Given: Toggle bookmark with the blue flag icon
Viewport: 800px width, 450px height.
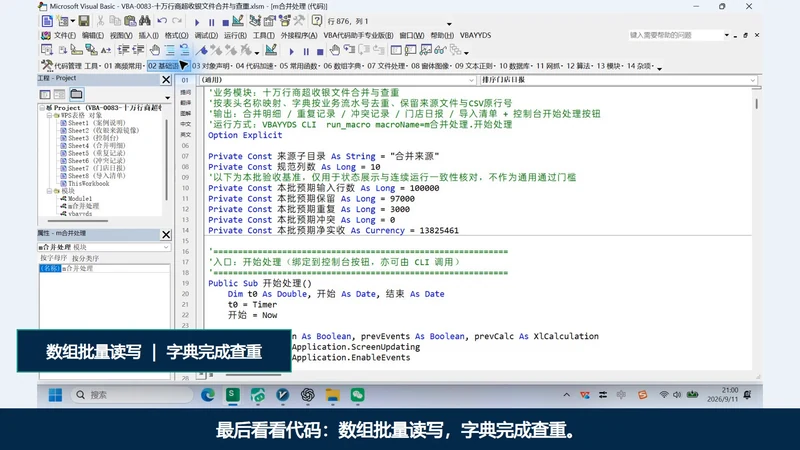Looking at the screenshot, I should [x=202, y=50].
